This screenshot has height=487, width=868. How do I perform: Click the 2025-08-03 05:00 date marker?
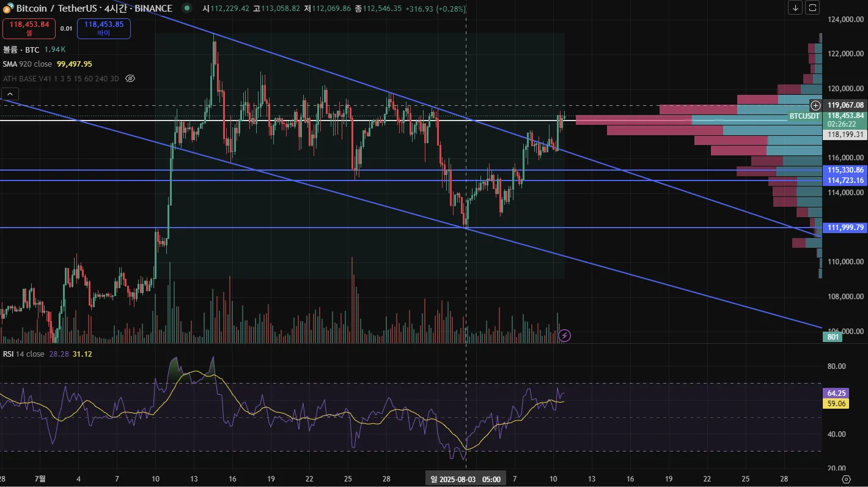click(x=466, y=479)
